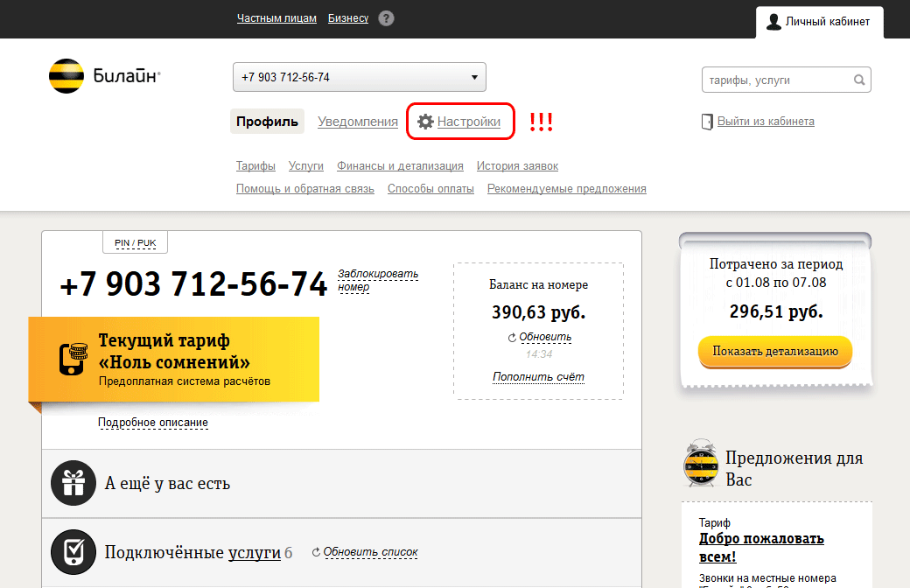Open the Уведомления tab
Viewport: 910px width, 588px height.
(358, 122)
